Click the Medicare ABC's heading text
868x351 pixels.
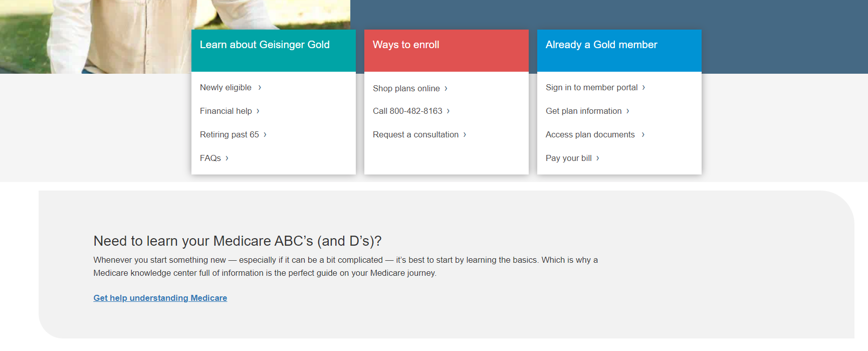coord(238,241)
